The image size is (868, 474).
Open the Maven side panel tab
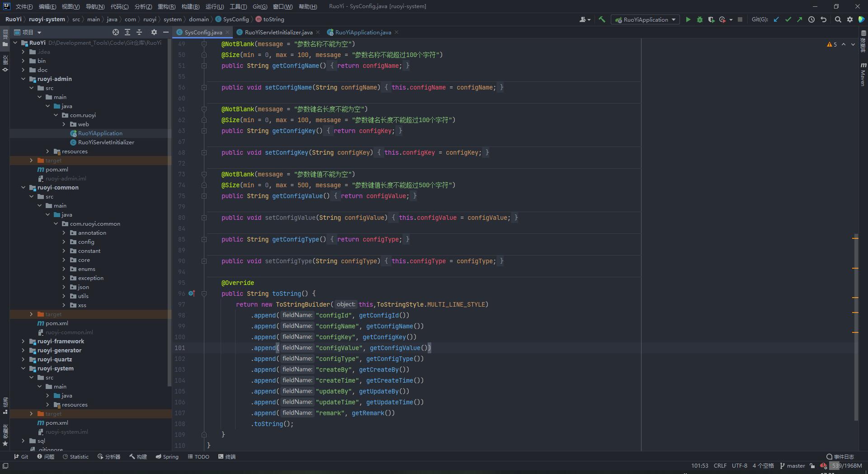pyautogui.click(x=863, y=75)
